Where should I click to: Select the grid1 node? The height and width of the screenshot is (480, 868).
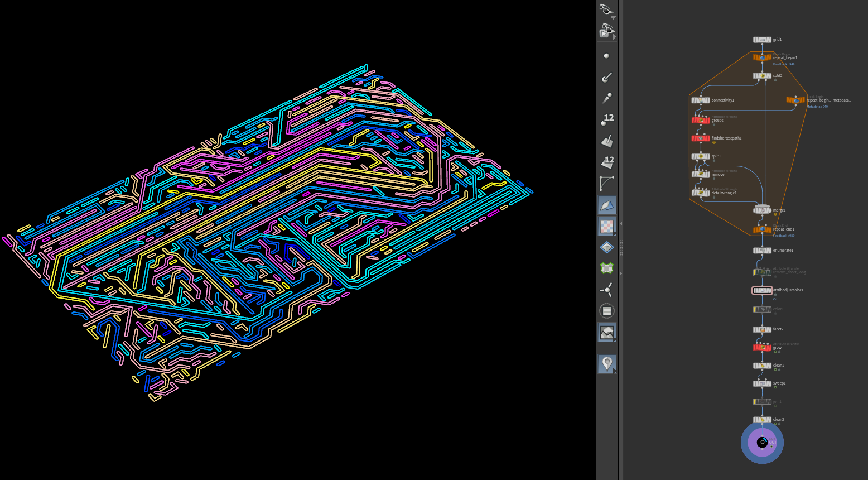(x=762, y=40)
